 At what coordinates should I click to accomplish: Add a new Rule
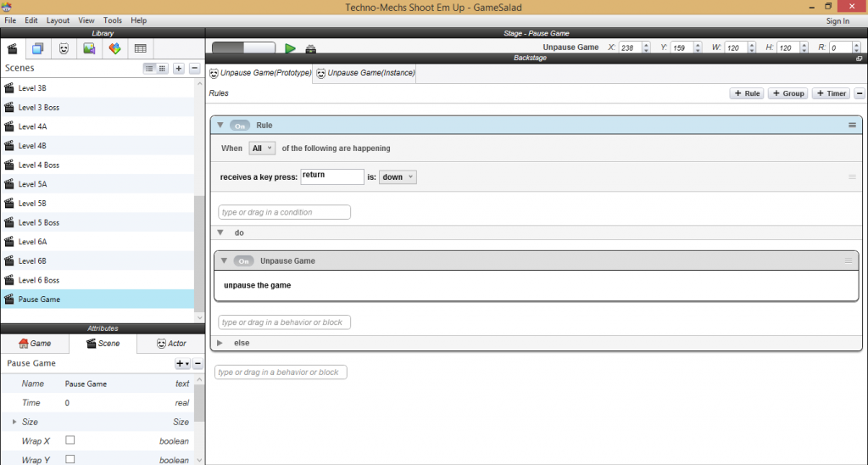[747, 93]
